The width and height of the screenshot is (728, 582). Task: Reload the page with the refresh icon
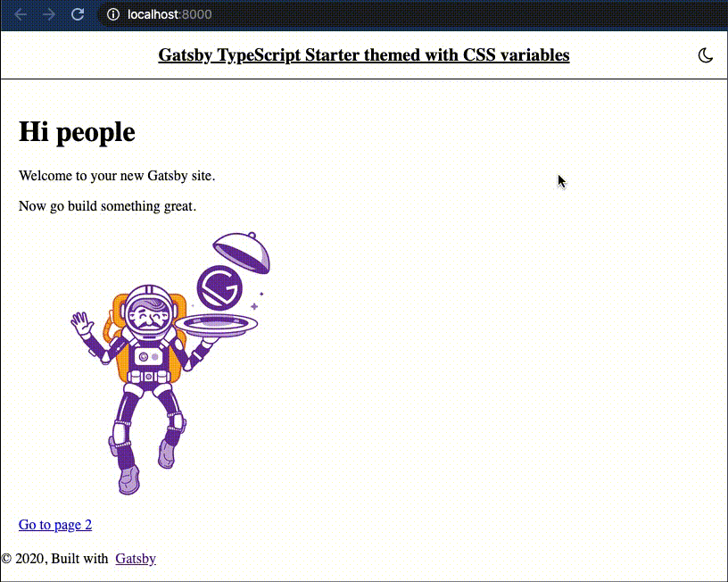click(x=78, y=14)
